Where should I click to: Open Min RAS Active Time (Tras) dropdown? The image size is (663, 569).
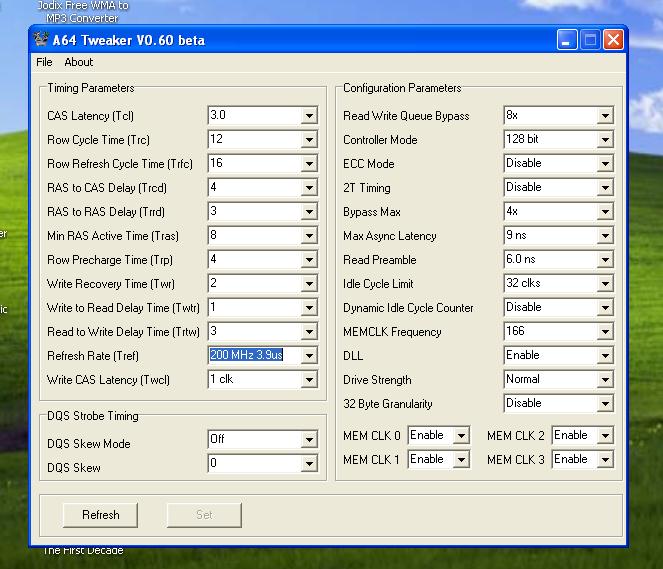[x=309, y=236]
